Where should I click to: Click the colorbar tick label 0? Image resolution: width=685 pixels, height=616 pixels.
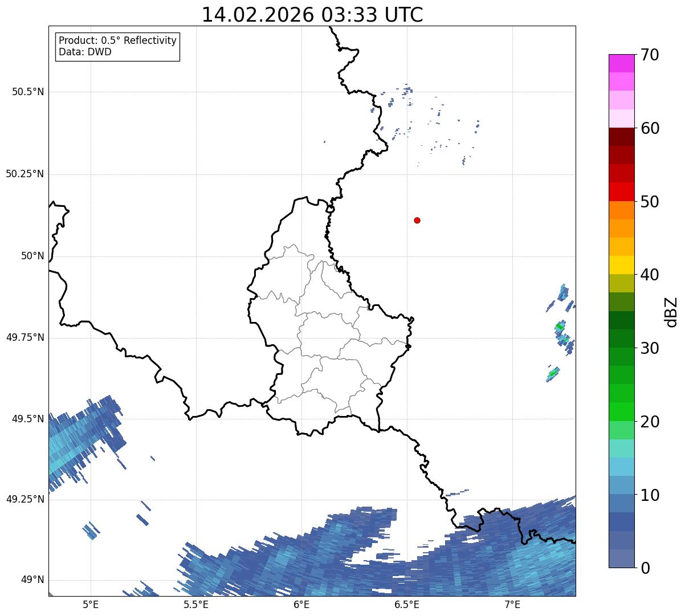[645, 568]
